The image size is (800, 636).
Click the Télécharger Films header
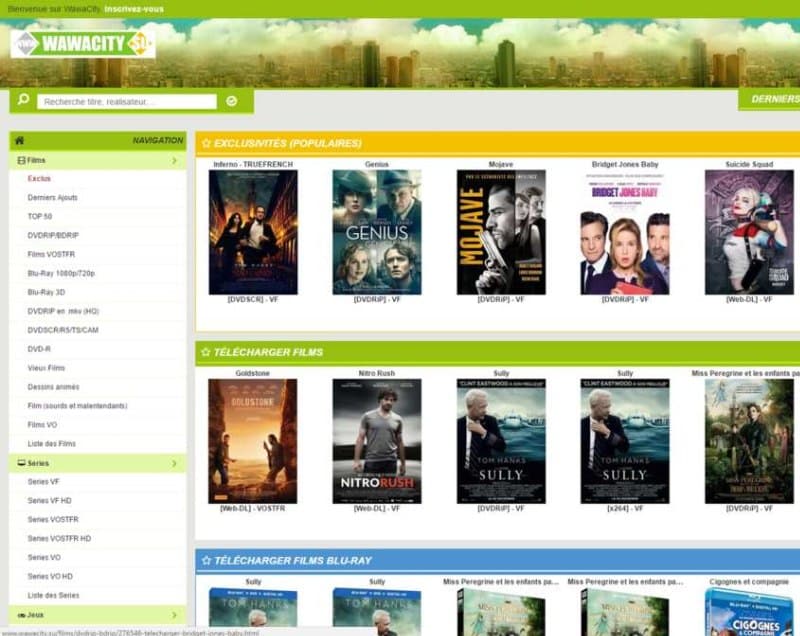(x=268, y=352)
